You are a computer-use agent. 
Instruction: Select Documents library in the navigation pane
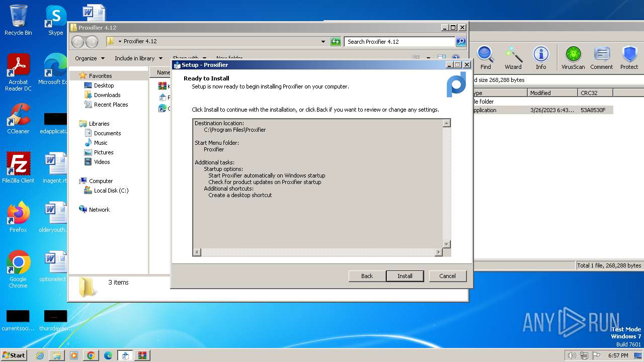(107, 133)
